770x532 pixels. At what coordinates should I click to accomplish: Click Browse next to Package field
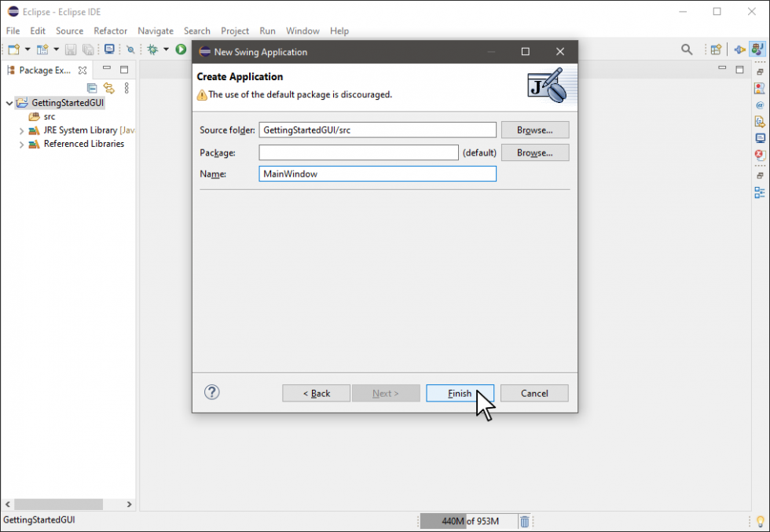(535, 152)
